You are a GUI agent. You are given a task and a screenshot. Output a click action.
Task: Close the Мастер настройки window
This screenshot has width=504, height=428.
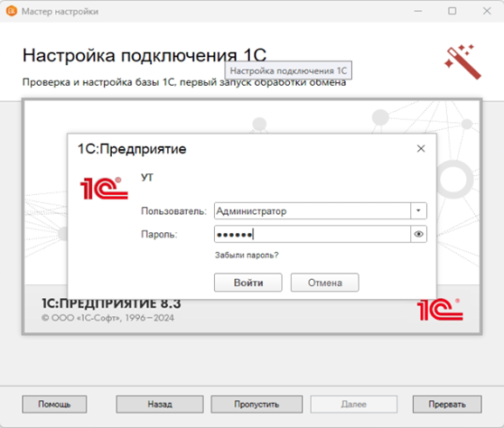click(x=487, y=11)
